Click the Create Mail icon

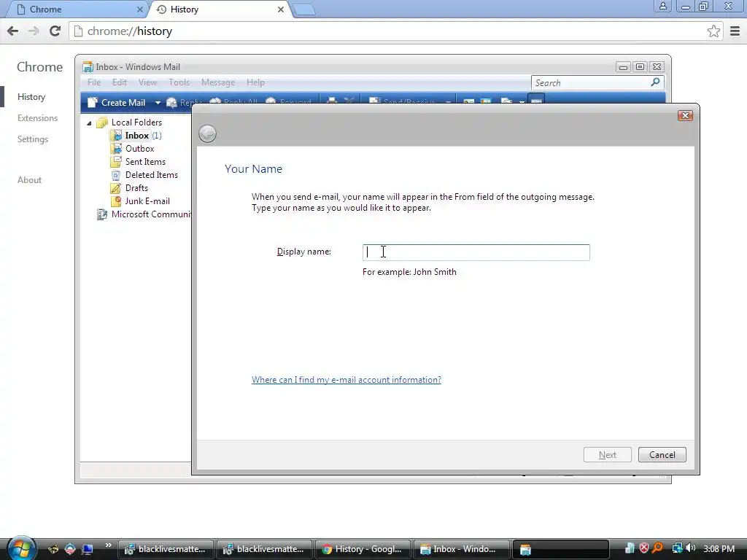tap(93, 102)
